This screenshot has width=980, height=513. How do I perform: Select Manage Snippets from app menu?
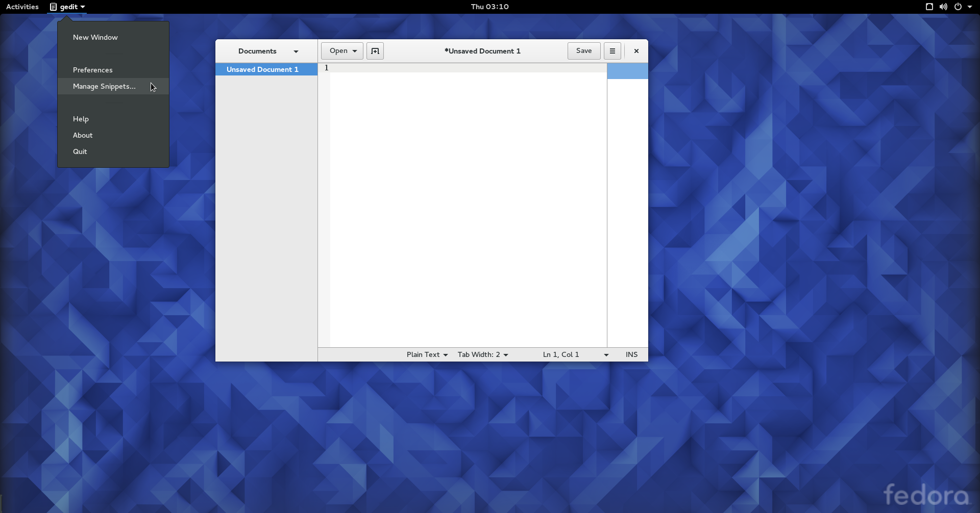[x=104, y=86]
